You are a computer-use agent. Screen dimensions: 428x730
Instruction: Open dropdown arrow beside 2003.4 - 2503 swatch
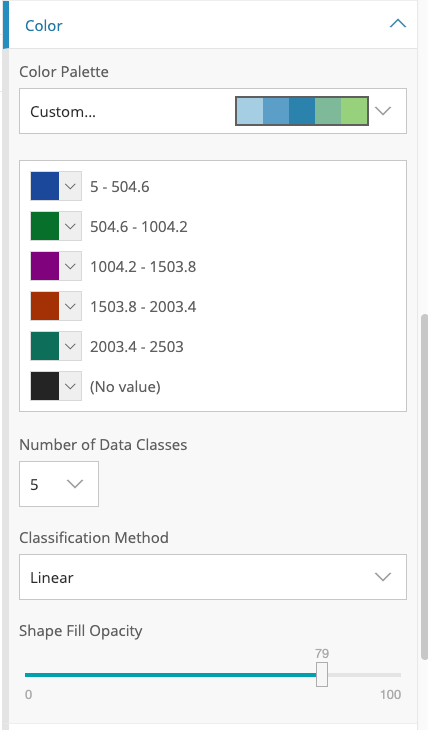coord(70,346)
